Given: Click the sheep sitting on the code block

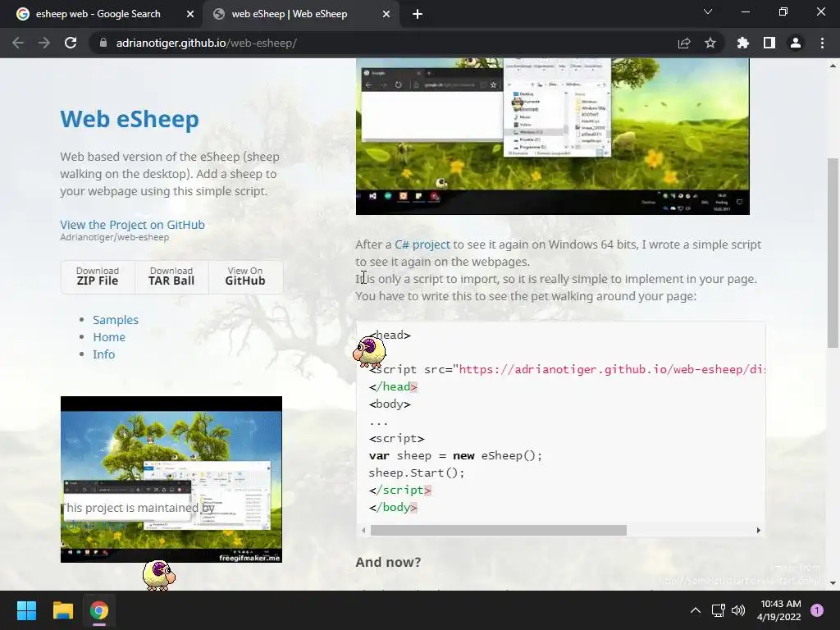Looking at the screenshot, I should pyautogui.click(x=369, y=351).
